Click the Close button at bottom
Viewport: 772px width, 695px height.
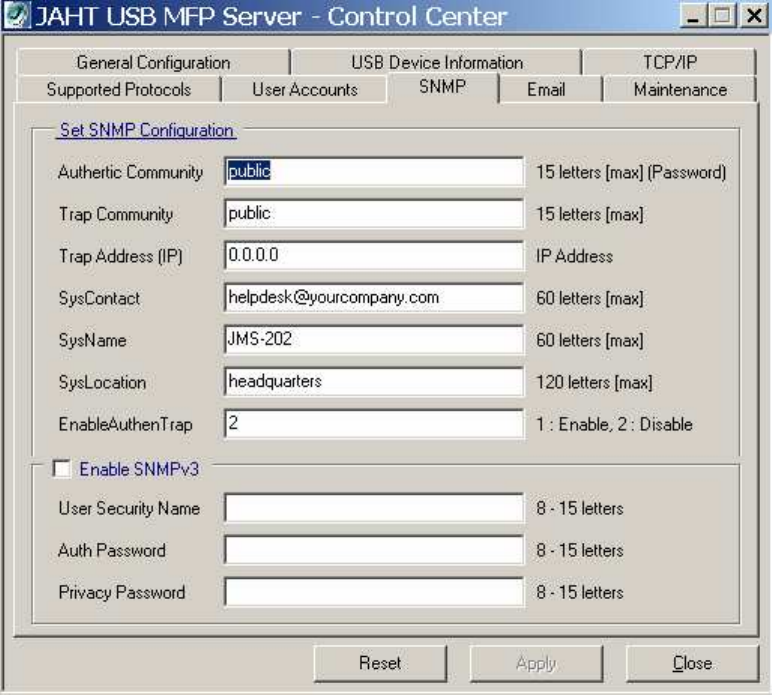(691, 663)
